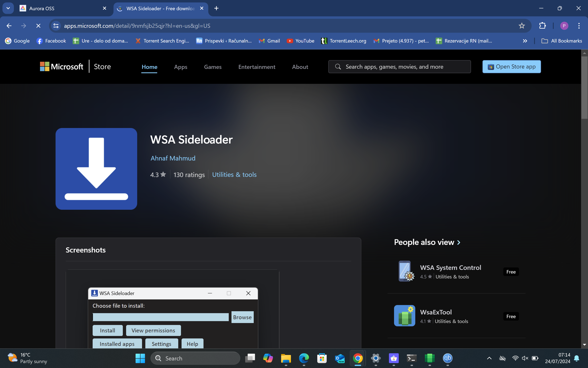The height and width of the screenshot is (368, 588).
Task: Open qBittorrent from taskbar
Action: coord(448,358)
